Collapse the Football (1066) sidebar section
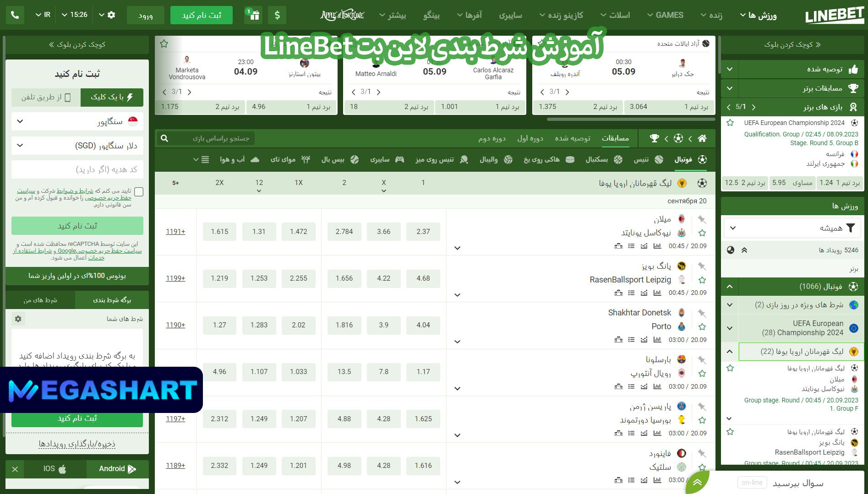Viewport: 868px width, 494px height. pos(730,287)
